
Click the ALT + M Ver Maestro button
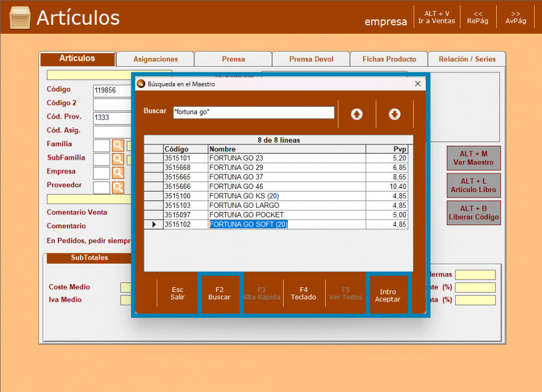pyautogui.click(x=473, y=158)
